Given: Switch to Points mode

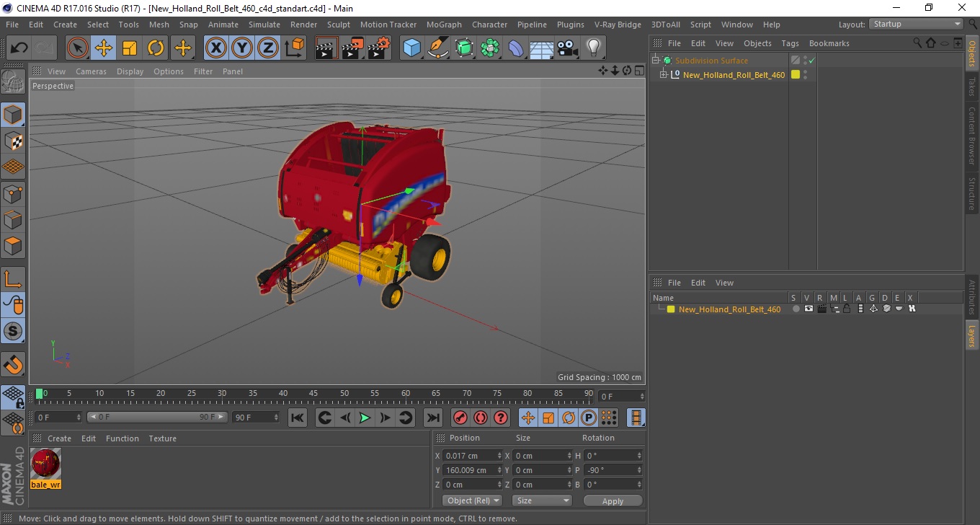Looking at the screenshot, I should [x=13, y=193].
